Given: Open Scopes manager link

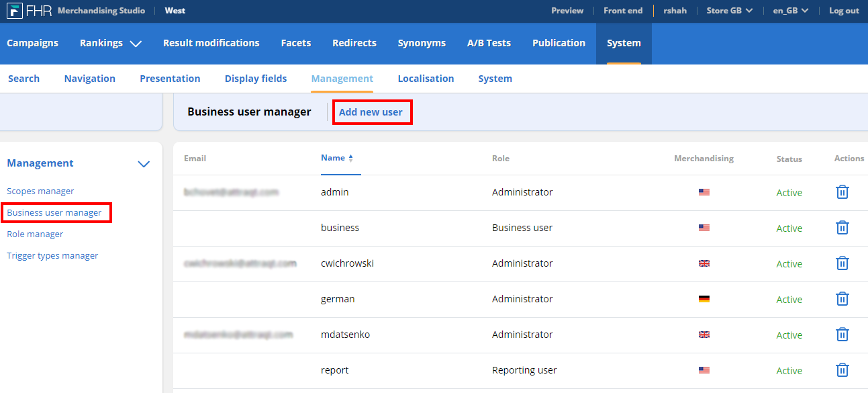Looking at the screenshot, I should [x=40, y=191].
